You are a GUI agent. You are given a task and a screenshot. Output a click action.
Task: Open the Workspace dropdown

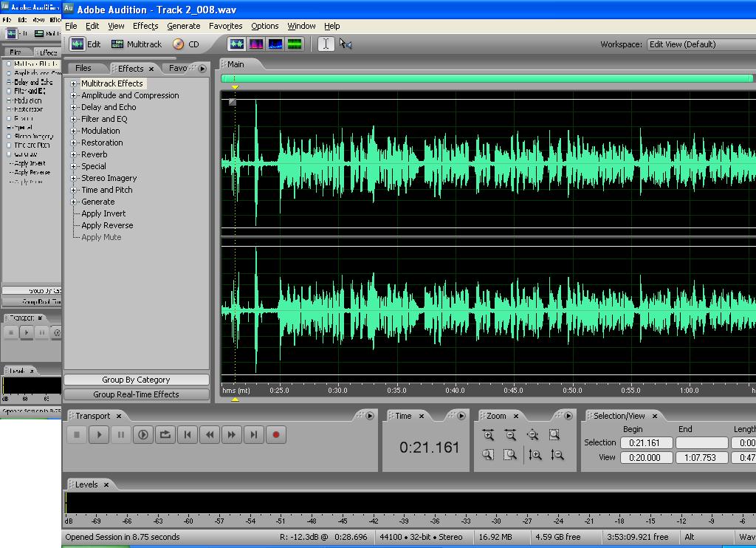coord(700,44)
